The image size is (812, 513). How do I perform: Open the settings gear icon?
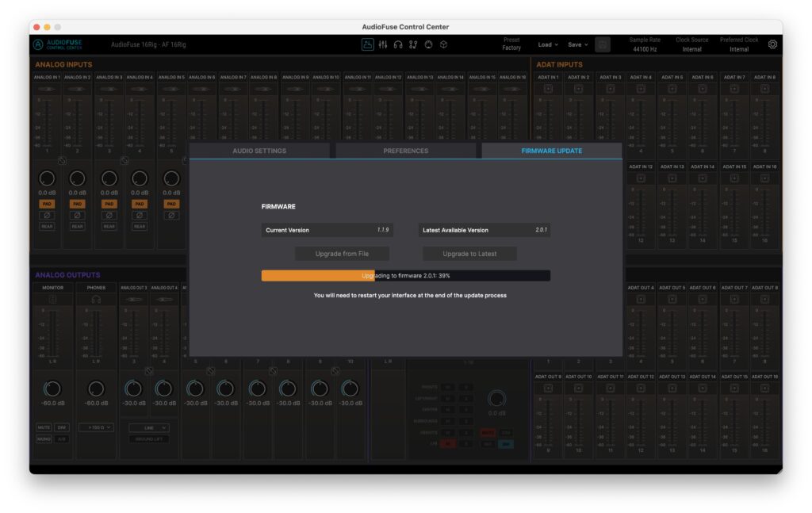[772, 44]
